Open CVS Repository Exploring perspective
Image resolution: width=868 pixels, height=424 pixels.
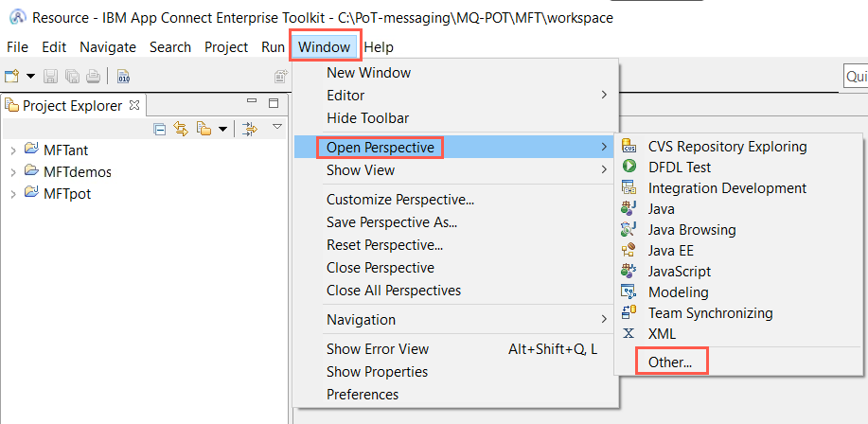738,147
